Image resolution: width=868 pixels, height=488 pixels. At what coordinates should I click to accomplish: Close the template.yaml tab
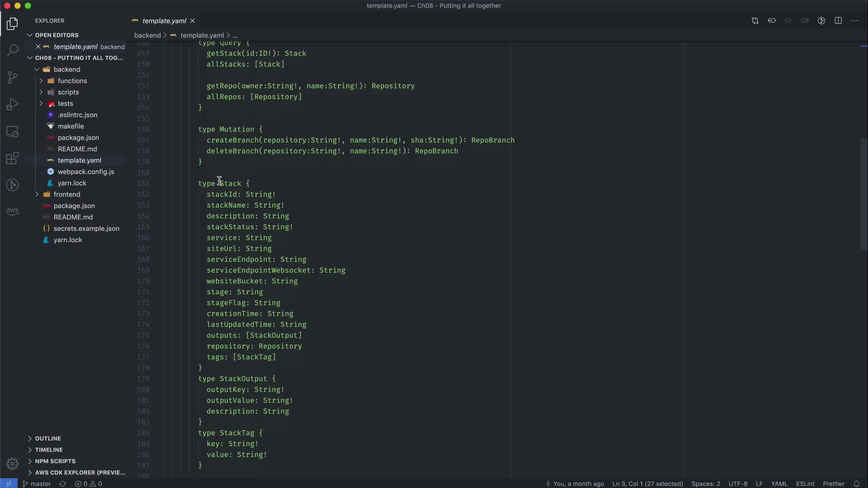pos(193,21)
